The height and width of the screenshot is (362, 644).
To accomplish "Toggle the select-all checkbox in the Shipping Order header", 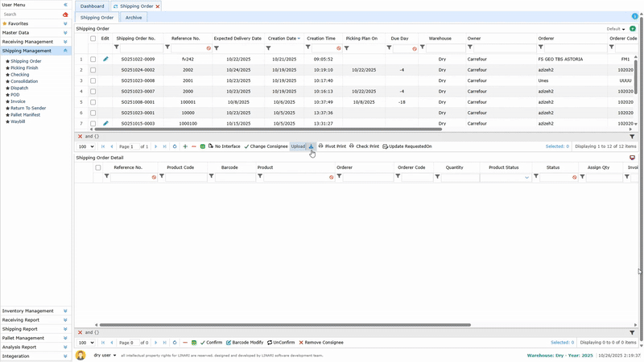I will [93, 39].
